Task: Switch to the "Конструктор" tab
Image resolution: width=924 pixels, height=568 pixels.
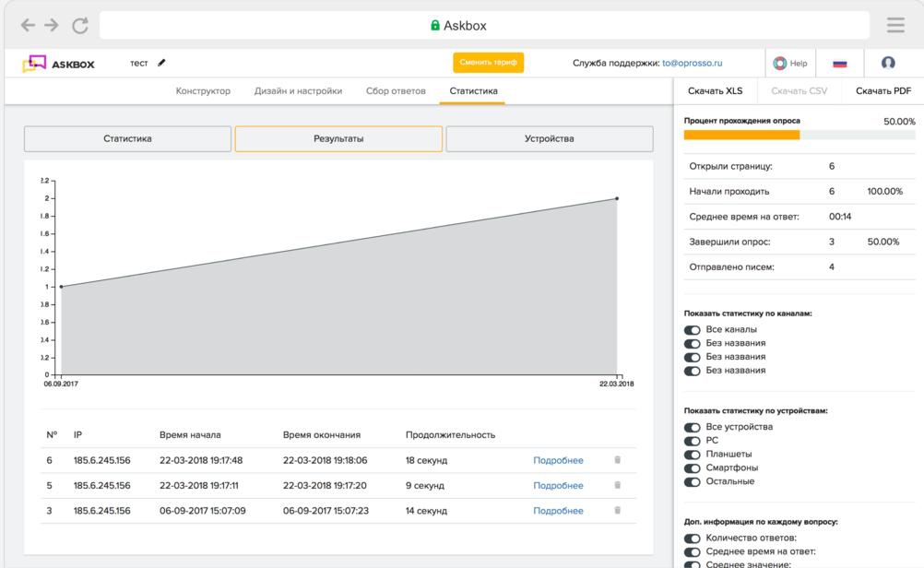Action: point(203,91)
